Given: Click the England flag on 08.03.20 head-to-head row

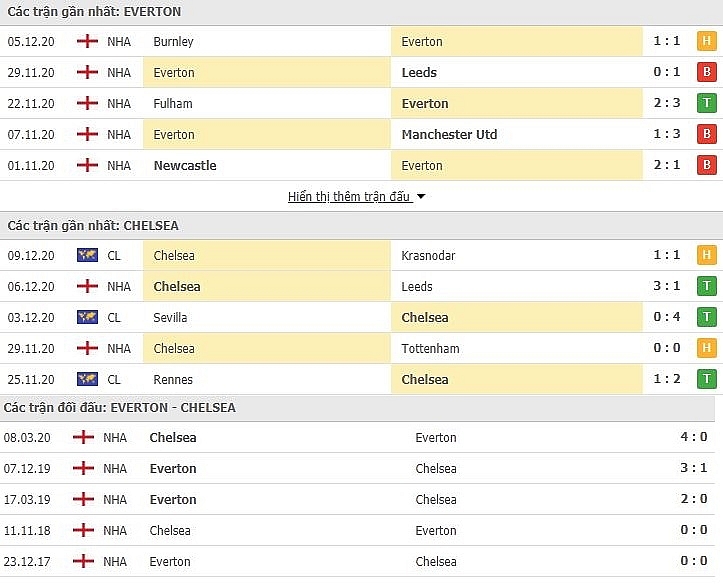Looking at the screenshot, I should tap(83, 437).
